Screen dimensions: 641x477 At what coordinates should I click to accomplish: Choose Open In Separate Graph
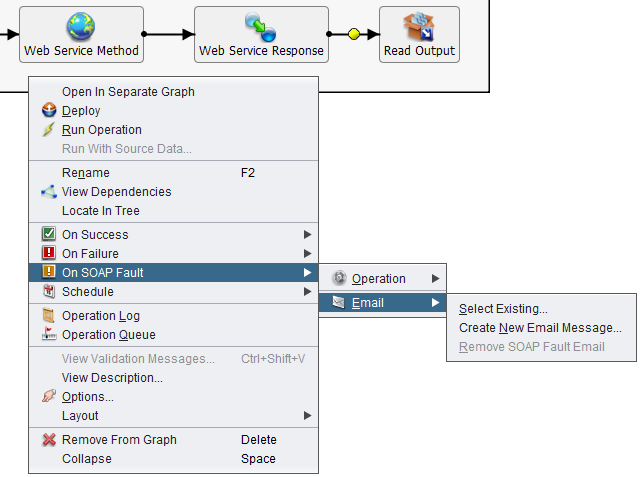coord(128,92)
